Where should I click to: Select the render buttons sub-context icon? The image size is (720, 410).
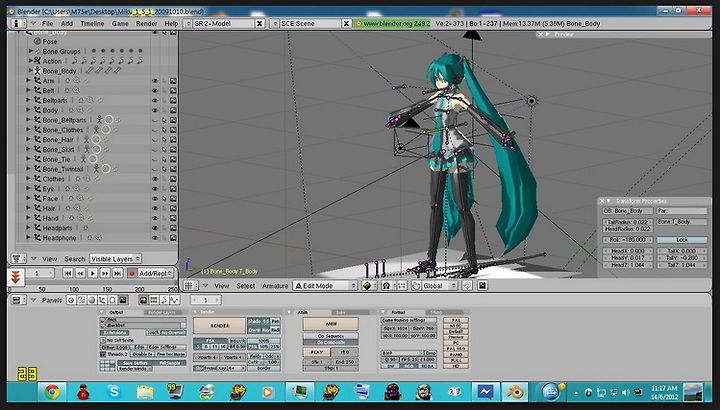143,300
